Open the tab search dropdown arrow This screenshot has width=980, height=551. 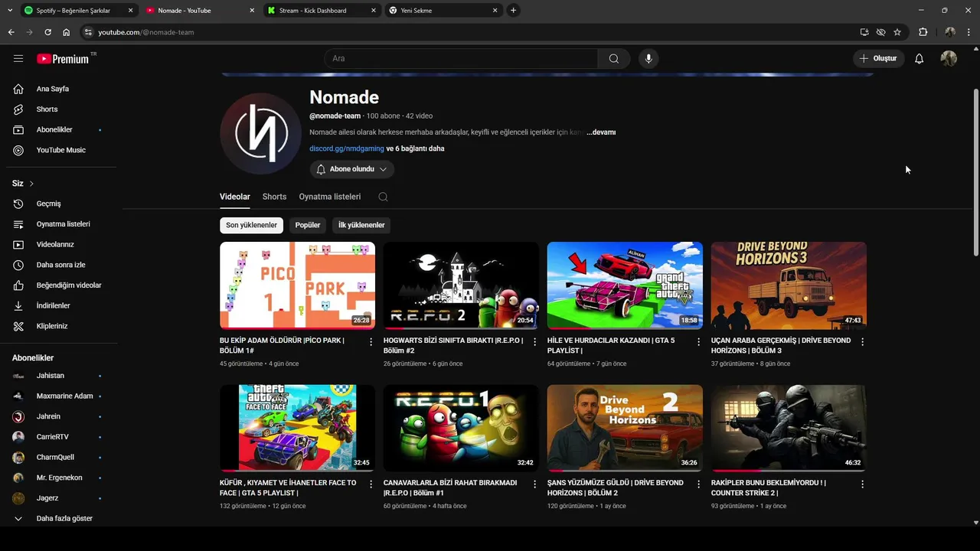point(10,10)
